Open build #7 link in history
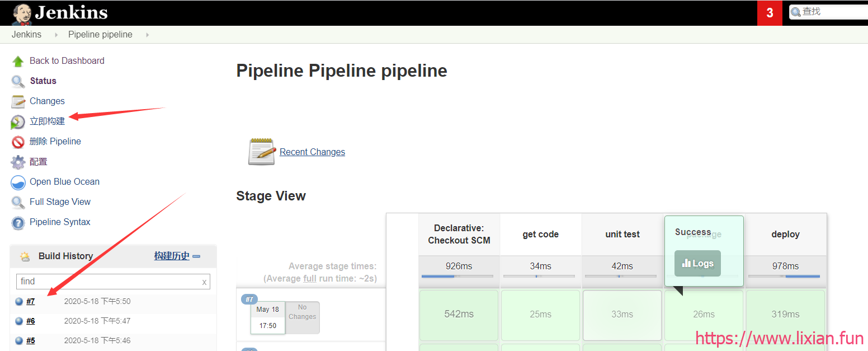 point(30,301)
